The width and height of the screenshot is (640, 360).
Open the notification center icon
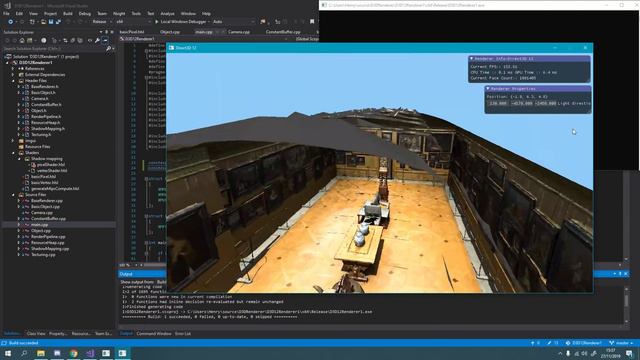629,353
